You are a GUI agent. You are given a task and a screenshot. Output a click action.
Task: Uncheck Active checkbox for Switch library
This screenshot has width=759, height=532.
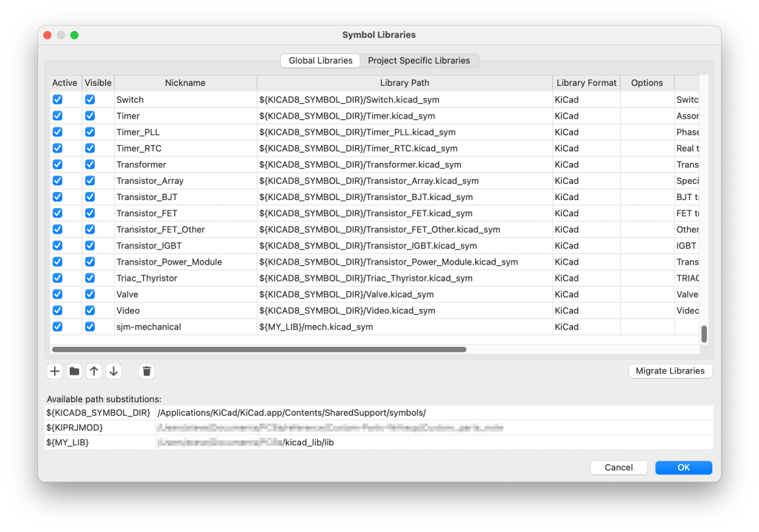(x=58, y=99)
